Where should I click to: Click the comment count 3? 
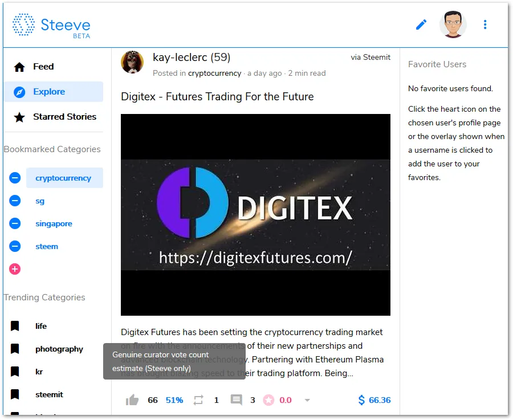pyautogui.click(x=253, y=401)
